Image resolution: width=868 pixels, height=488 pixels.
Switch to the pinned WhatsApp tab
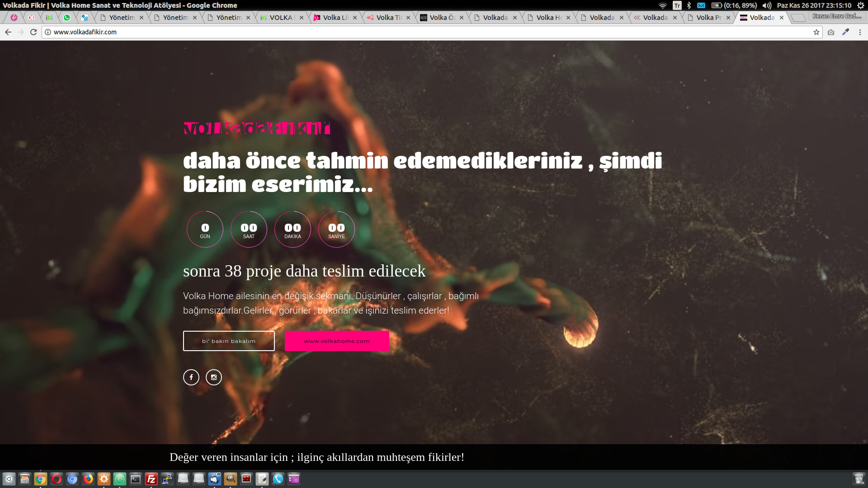(x=67, y=18)
